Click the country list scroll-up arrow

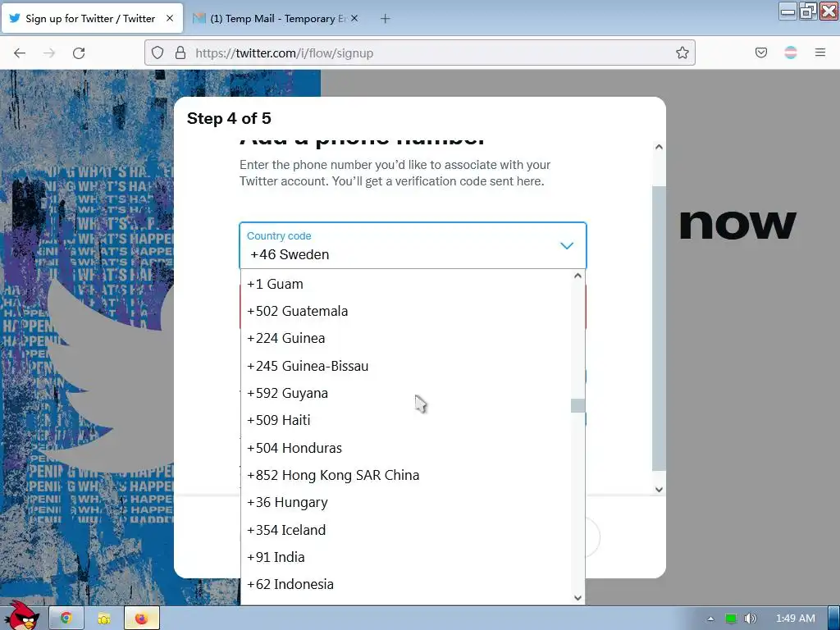pyautogui.click(x=577, y=276)
